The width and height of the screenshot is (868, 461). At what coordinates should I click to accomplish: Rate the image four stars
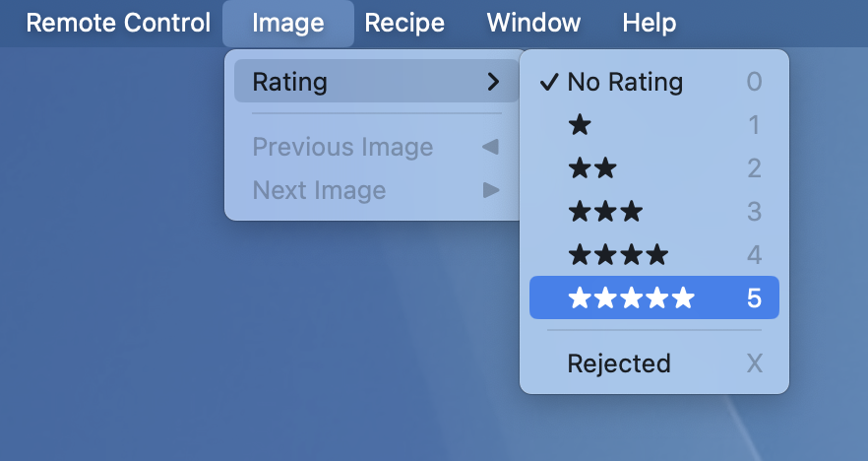tap(618, 255)
